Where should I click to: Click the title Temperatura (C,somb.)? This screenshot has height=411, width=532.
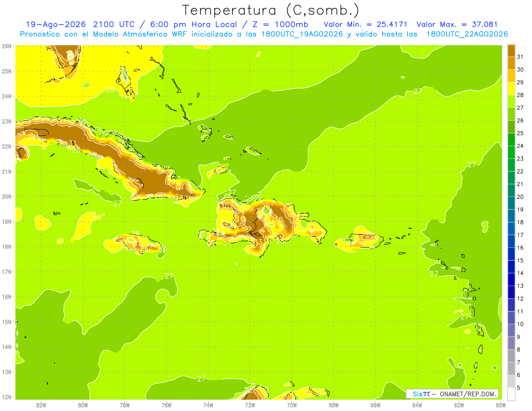[270, 10]
